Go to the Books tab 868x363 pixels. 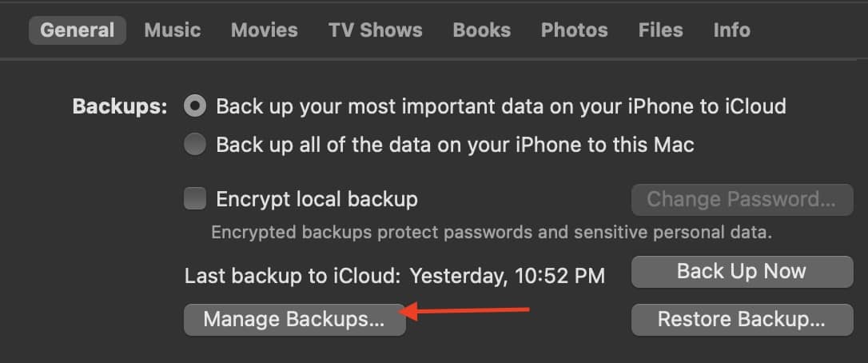click(481, 30)
